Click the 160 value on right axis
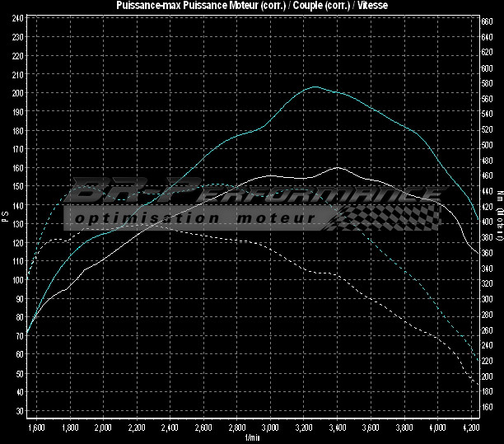The image size is (504, 444). (488, 408)
